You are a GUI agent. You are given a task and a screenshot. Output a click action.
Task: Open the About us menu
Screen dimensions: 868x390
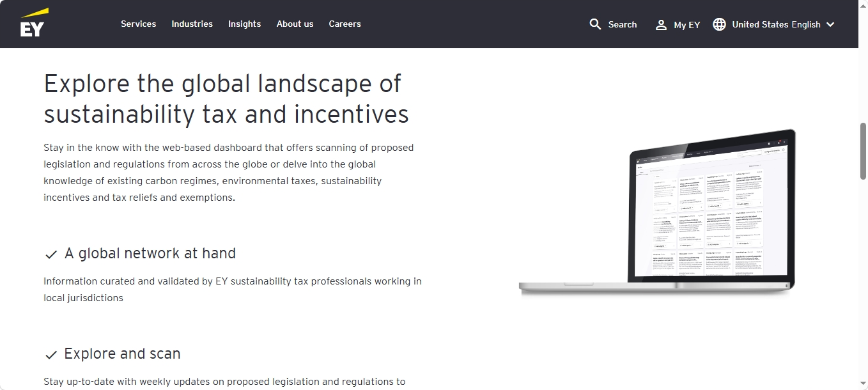click(x=295, y=24)
